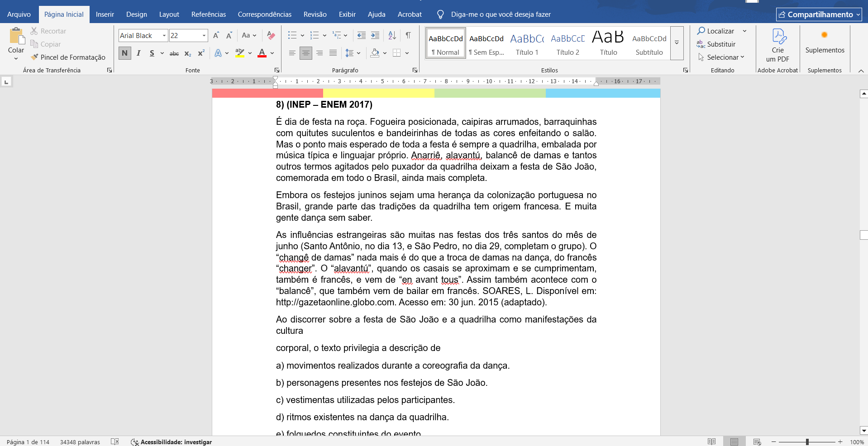Justify paragraph text
Image resolution: width=868 pixels, height=446 pixels.
[333, 53]
